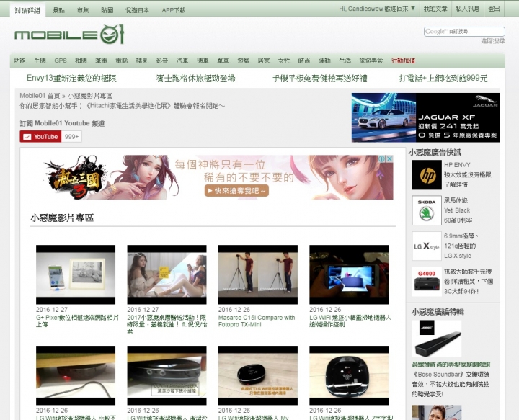Open the 蘋果 category menu
The width and height of the screenshot is (519, 420).
coord(142,61)
